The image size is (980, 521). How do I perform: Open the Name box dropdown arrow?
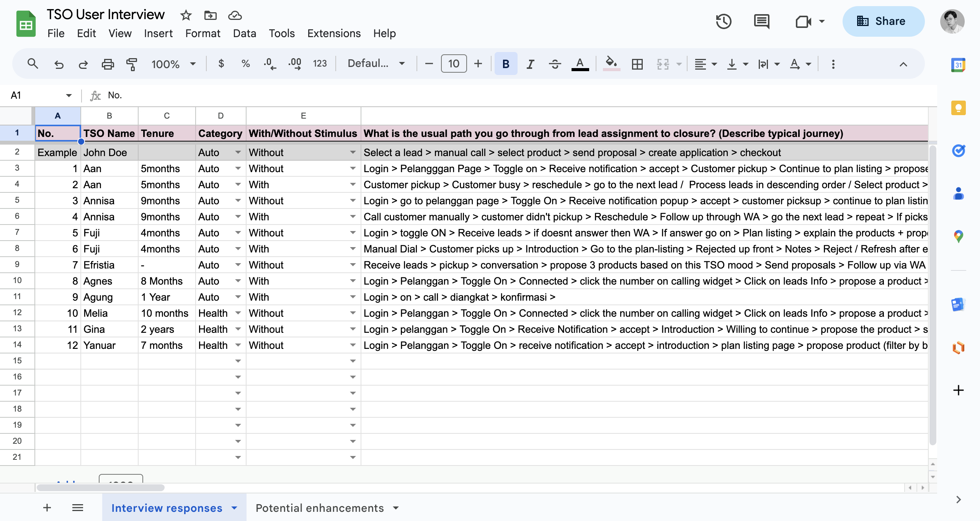[69, 95]
